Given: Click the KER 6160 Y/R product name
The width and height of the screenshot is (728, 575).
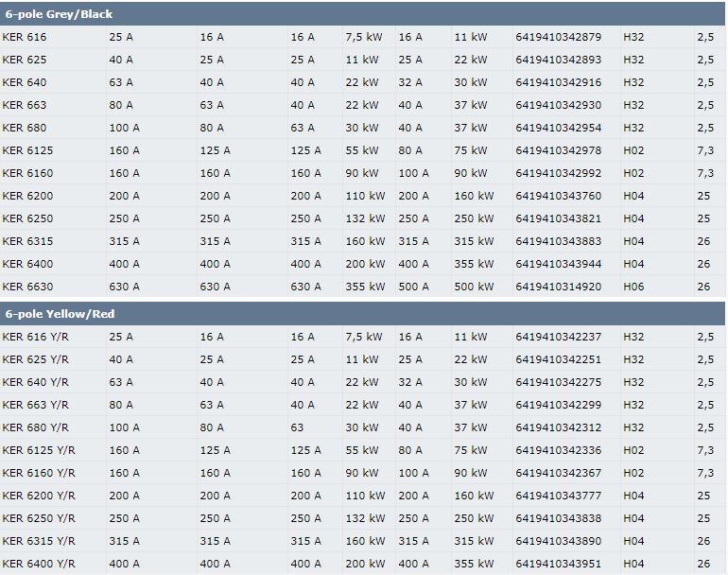Looking at the screenshot, I should [39, 473].
